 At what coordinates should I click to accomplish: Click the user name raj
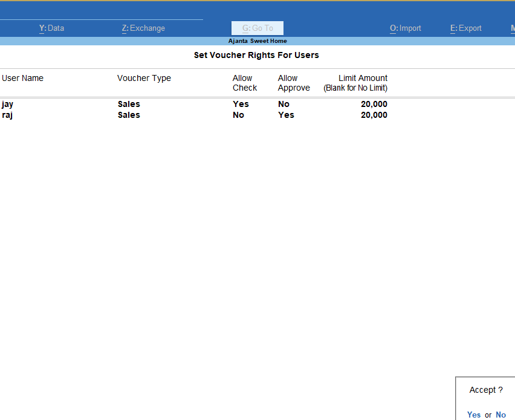(x=7, y=115)
